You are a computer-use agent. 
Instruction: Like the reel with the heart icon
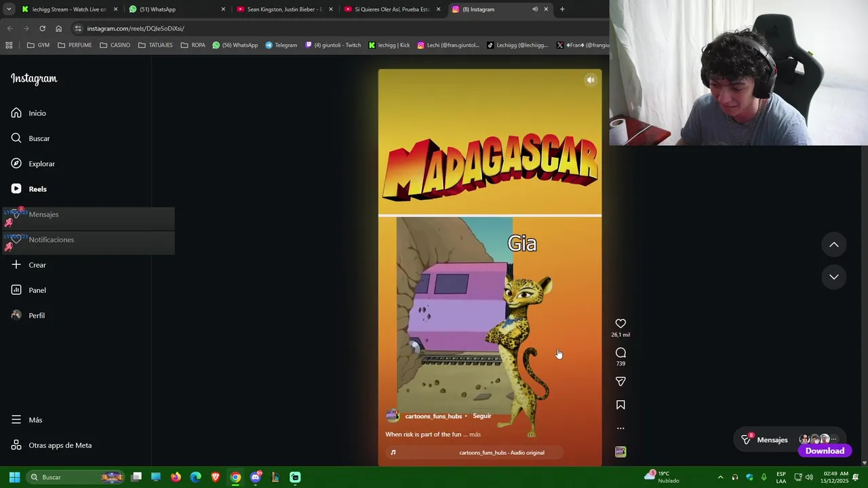620,323
